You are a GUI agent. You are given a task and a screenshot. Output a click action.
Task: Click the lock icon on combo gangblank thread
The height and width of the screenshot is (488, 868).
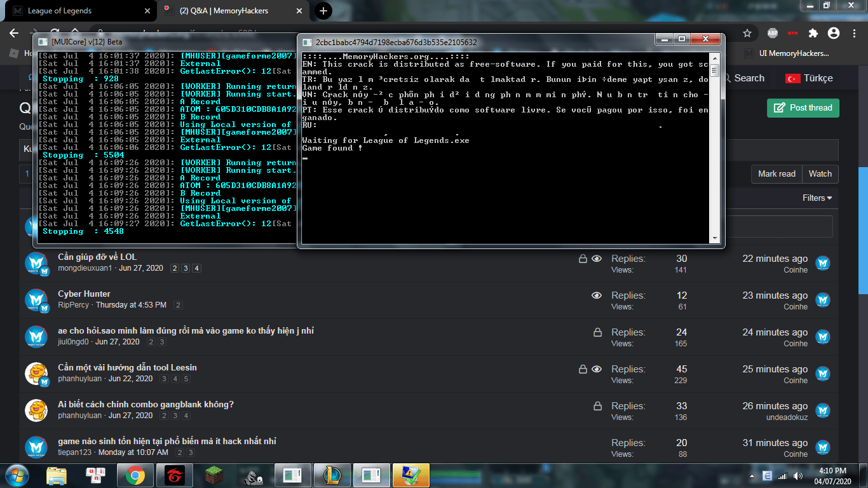597,406
